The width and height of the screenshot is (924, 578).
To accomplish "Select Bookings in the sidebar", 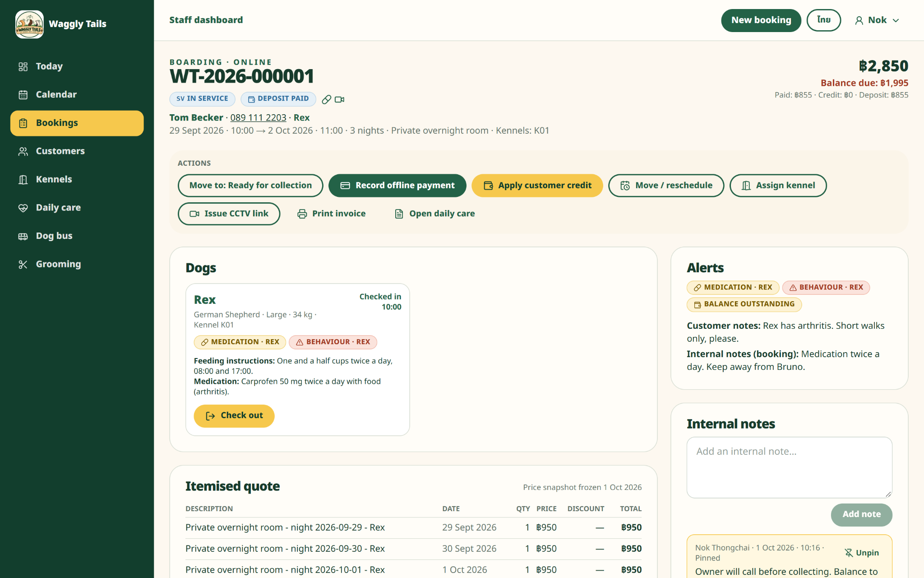I will 77,123.
